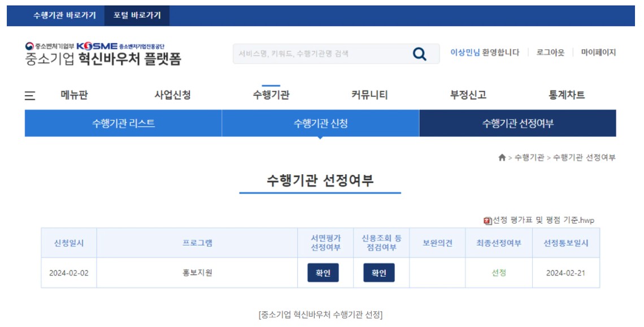Switch to 포털 바로가기 tab

[x=137, y=15]
